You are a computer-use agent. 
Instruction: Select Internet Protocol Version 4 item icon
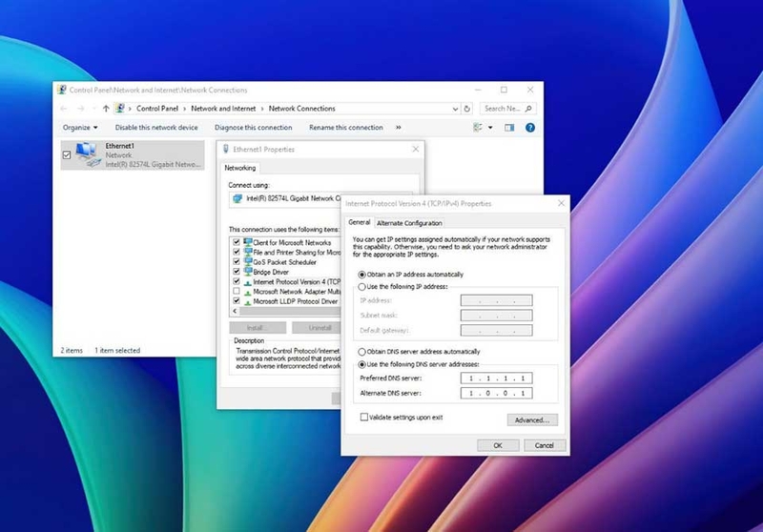248,282
